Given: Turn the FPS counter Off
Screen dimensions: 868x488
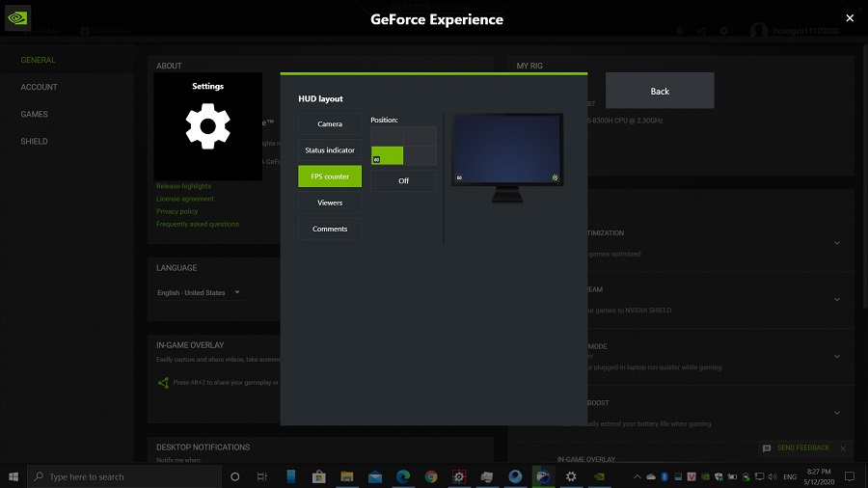Looking at the screenshot, I should tap(403, 181).
